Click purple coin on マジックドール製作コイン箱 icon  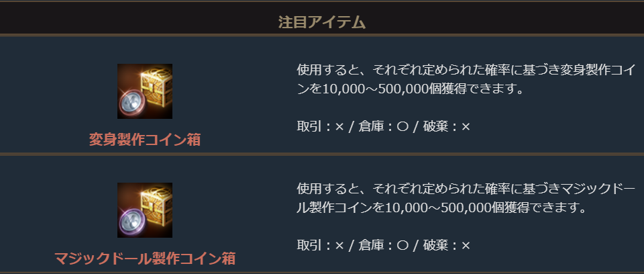(x=130, y=222)
